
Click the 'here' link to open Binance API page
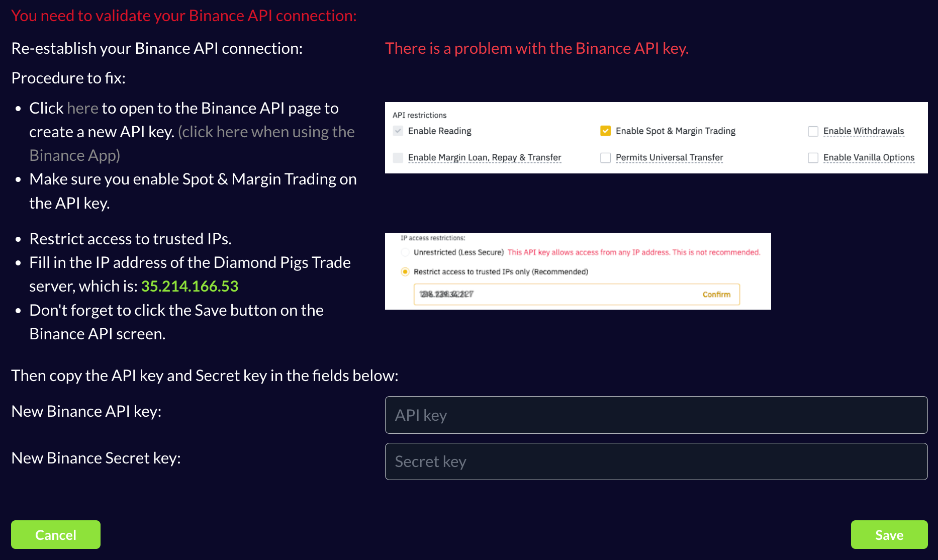click(82, 108)
